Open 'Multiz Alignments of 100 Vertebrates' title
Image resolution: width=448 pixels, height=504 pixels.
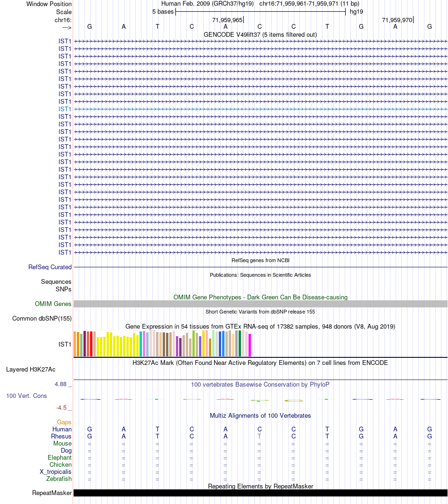260,416
